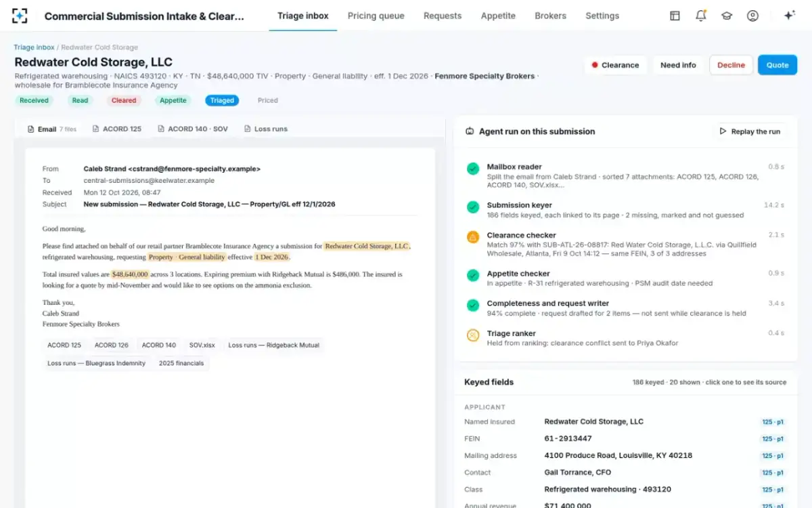Open the user profile icon
The width and height of the screenshot is (812, 508).
tap(752, 16)
